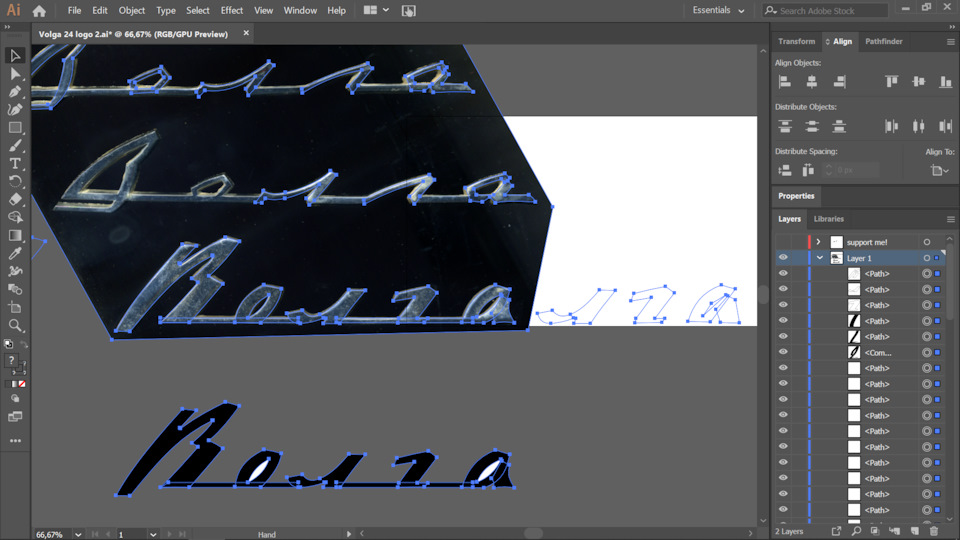Image resolution: width=960 pixels, height=540 pixels.
Task: Open Layers panel options menu
Action: pos(950,219)
